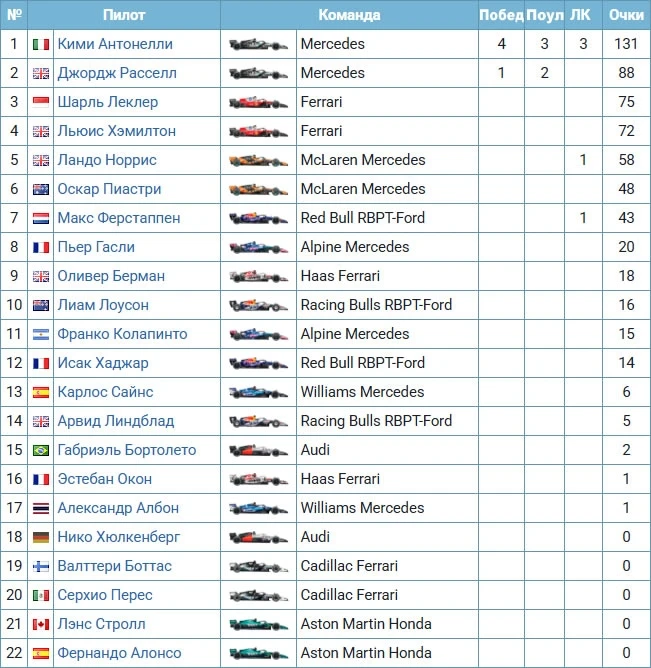Viewport: 651px width, 668px height.
Task: Open driver link Франко Колапинто
Action: pos(122,334)
